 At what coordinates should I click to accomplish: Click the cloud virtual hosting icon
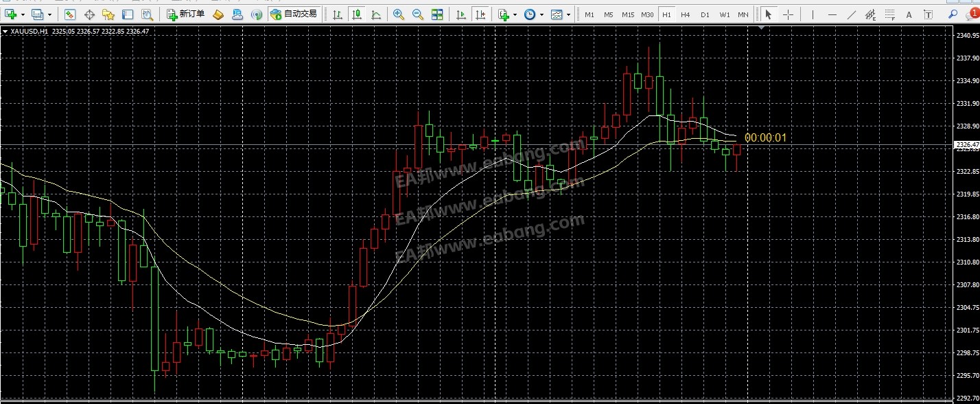coord(237,14)
